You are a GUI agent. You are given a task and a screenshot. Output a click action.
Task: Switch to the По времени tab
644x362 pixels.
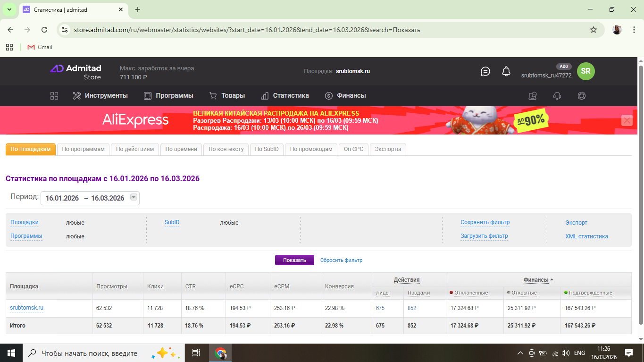[x=181, y=149]
